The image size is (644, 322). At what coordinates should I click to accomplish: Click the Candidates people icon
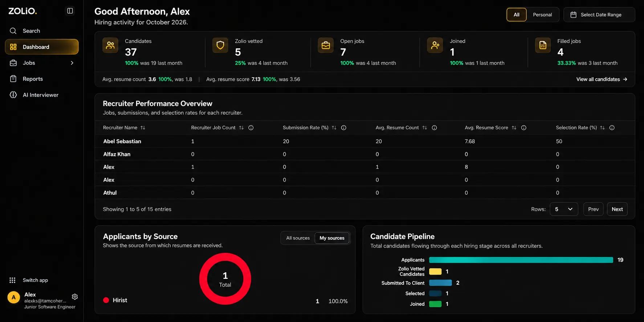(x=110, y=45)
